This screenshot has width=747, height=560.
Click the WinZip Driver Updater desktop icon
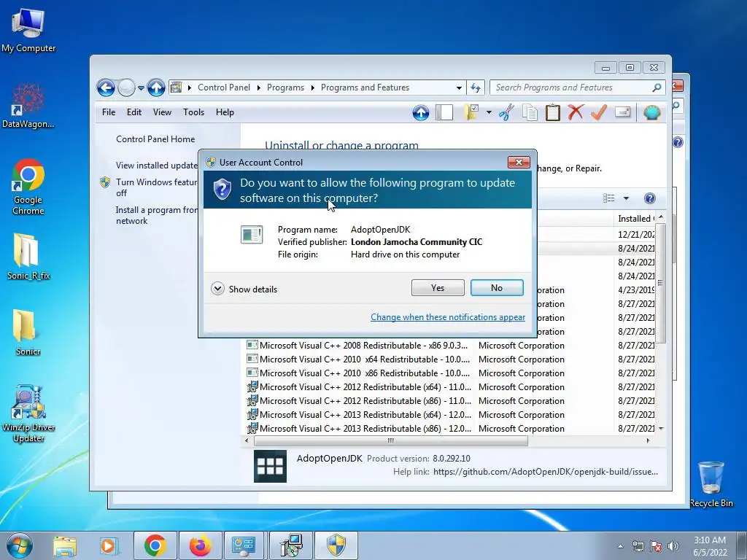coord(28,414)
